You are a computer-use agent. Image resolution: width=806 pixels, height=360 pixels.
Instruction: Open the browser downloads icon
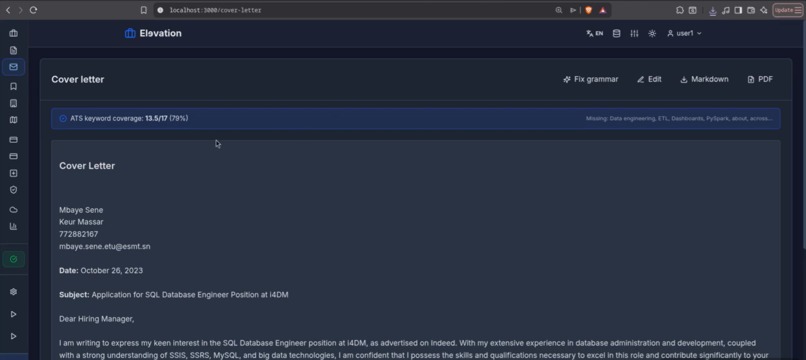click(712, 10)
